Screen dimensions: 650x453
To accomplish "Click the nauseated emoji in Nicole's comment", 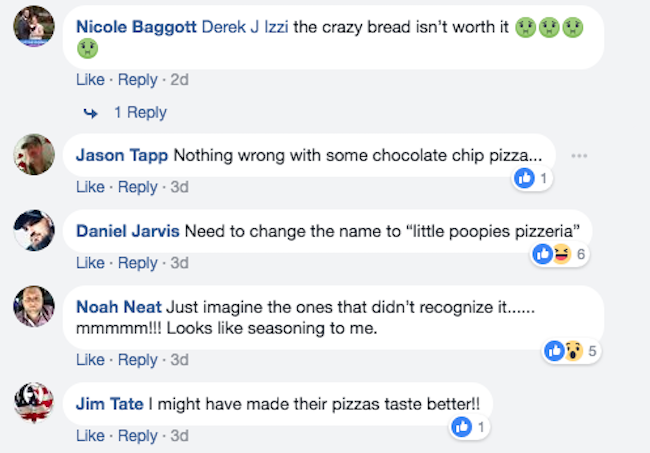I will [x=526, y=29].
